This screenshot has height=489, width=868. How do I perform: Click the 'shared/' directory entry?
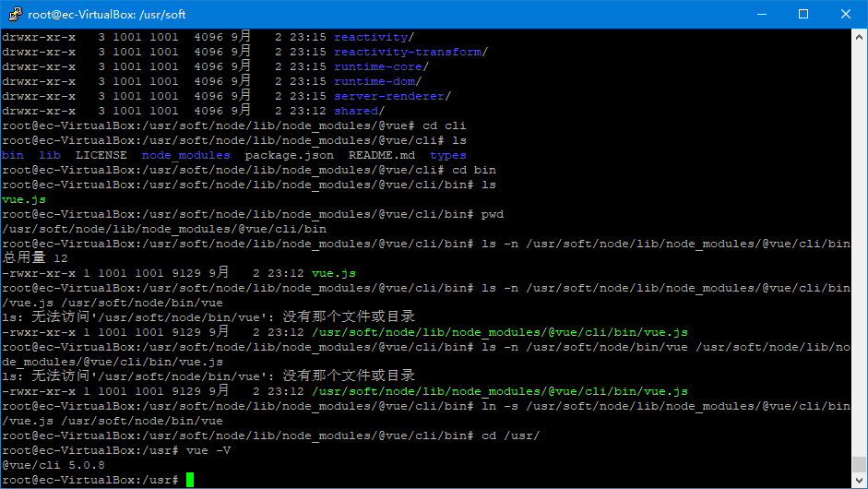click(x=359, y=111)
